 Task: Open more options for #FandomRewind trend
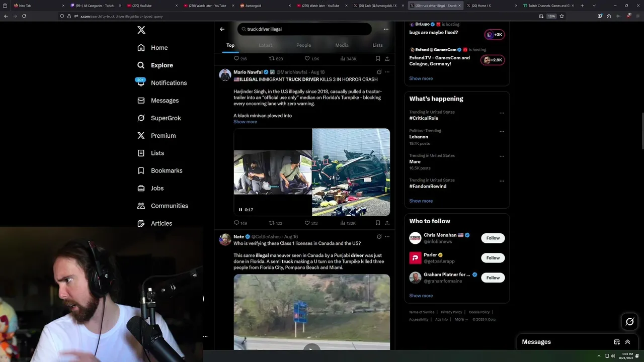click(x=502, y=181)
